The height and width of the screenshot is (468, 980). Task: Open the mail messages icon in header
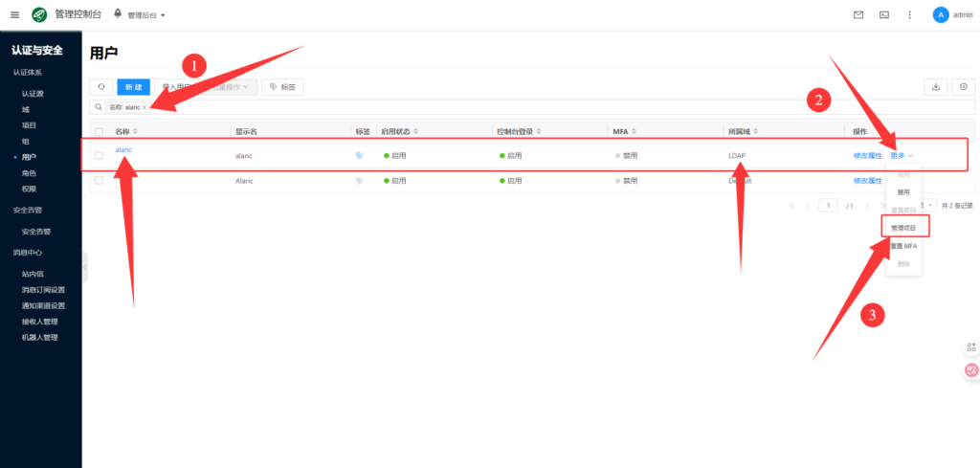click(858, 14)
